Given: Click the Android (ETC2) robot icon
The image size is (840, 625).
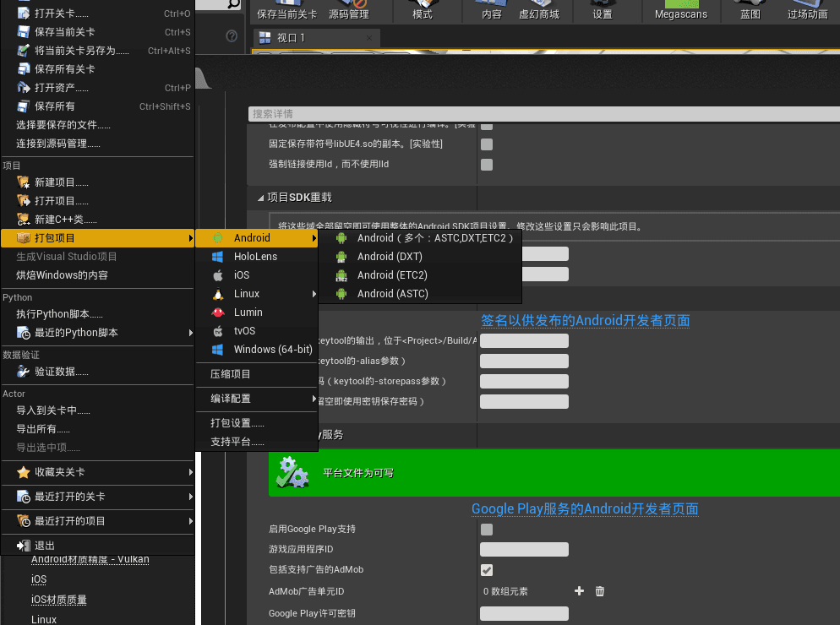Looking at the screenshot, I should click(341, 276).
